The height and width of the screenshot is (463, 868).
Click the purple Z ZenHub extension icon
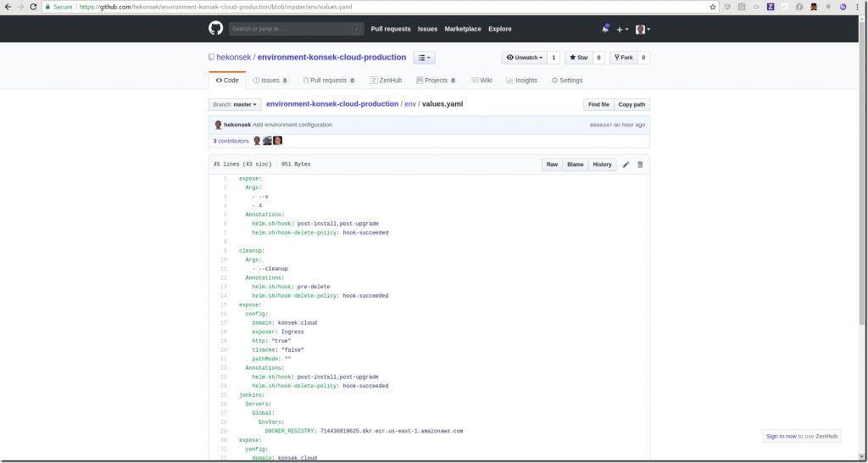click(770, 7)
